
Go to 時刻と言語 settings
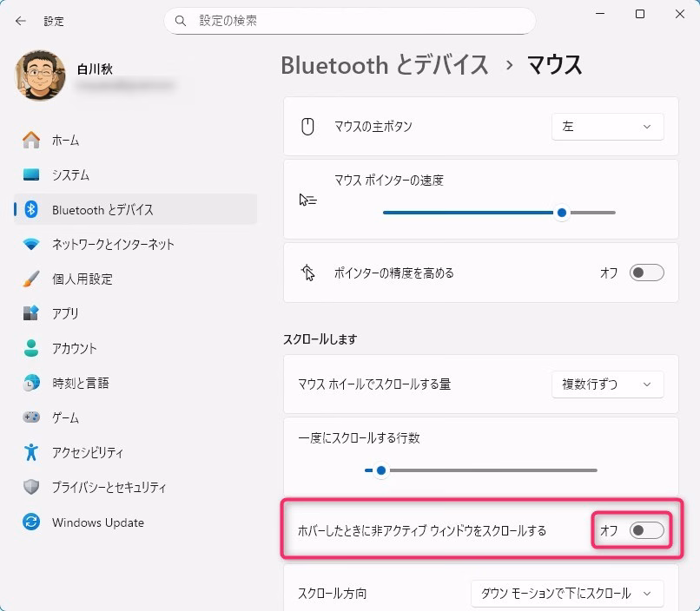click(80, 383)
